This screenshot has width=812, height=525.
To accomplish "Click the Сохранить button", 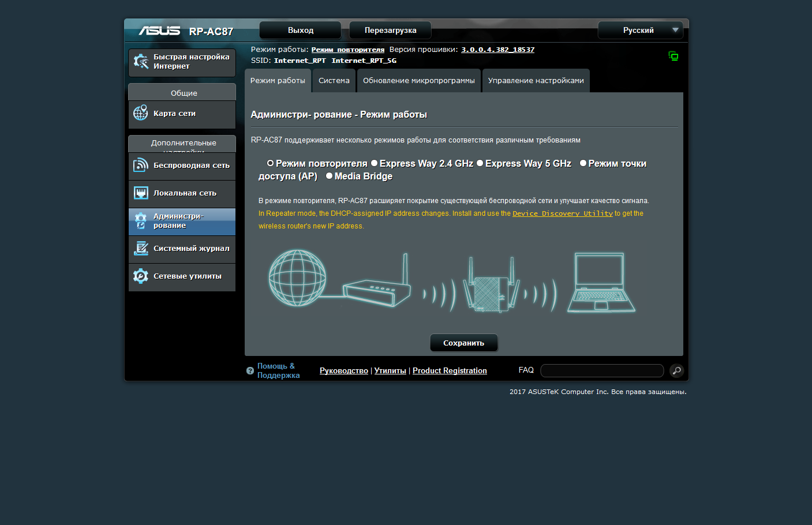I will [x=463, y=343].
